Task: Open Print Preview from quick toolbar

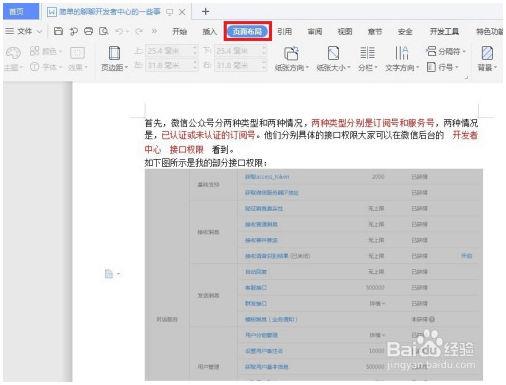Action: point(104,31)
